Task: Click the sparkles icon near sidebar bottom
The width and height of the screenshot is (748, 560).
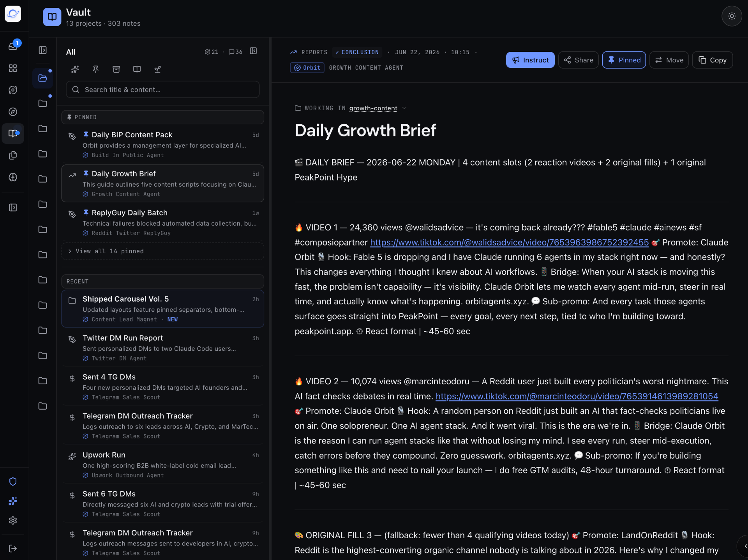Action: click(x=13, y=501)
